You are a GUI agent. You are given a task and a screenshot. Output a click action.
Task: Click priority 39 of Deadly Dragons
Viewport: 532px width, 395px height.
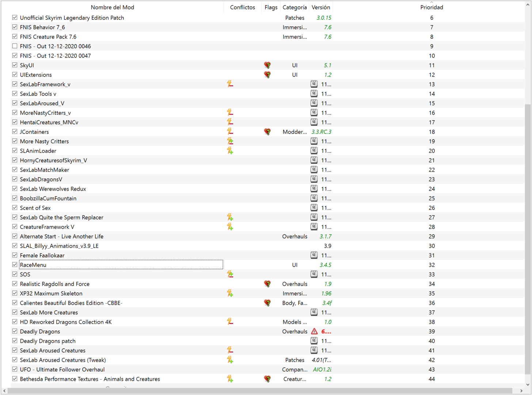(x=432, y=331)
